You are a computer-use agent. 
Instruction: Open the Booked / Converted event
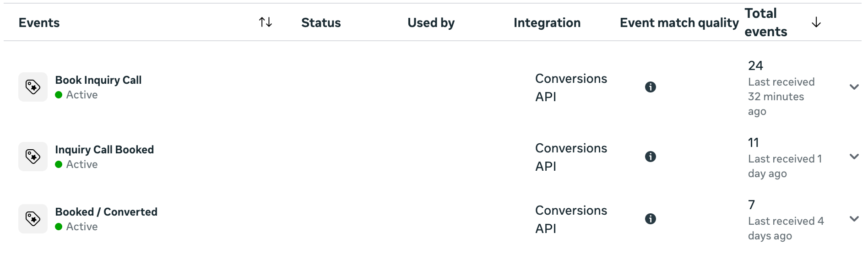point(106,212)
